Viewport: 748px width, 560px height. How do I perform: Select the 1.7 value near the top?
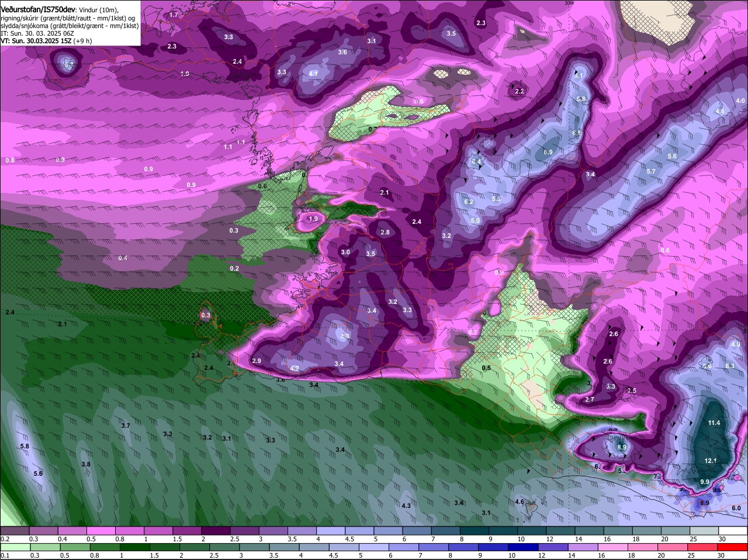pyautogui.click(x=174, y=15)
